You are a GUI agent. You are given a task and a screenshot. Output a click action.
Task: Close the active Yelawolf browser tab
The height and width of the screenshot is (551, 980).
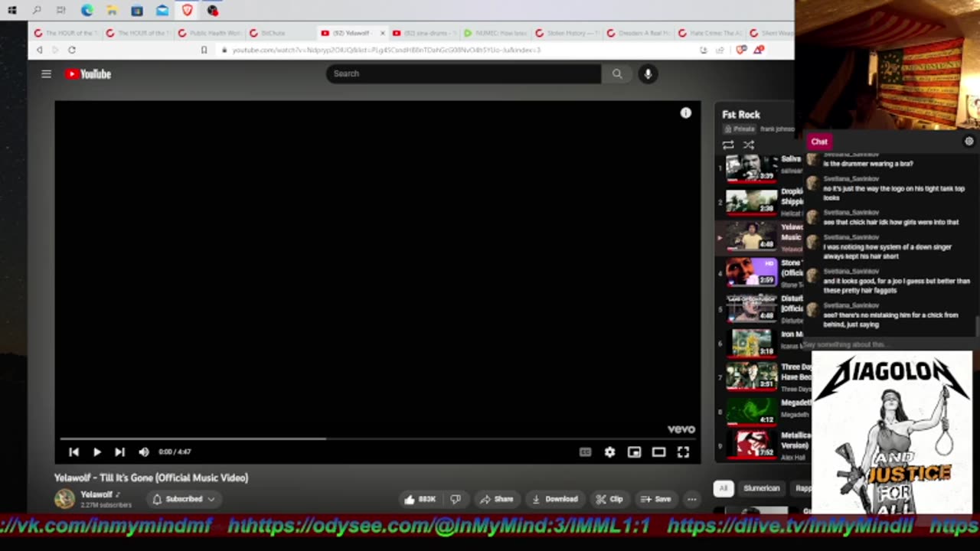(382, 33)
